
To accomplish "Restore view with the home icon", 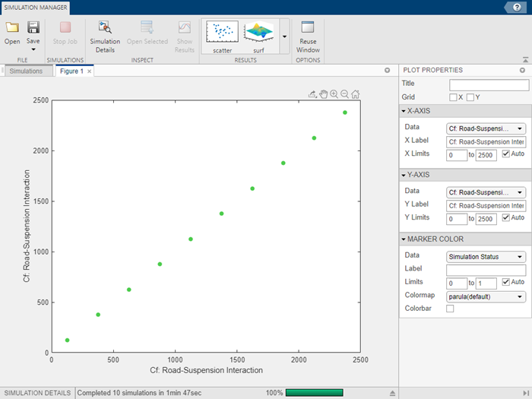I will point(355,94).
